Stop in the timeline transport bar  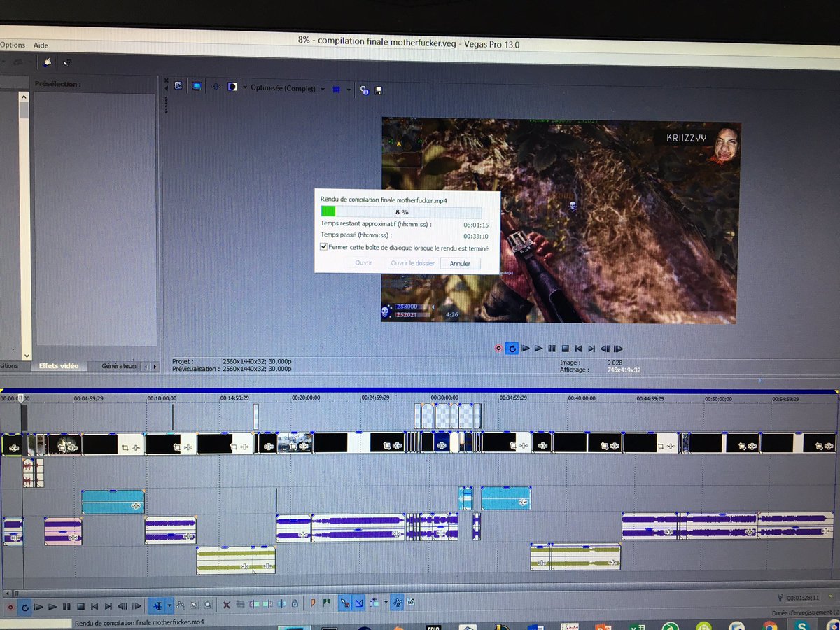(80, 607)
